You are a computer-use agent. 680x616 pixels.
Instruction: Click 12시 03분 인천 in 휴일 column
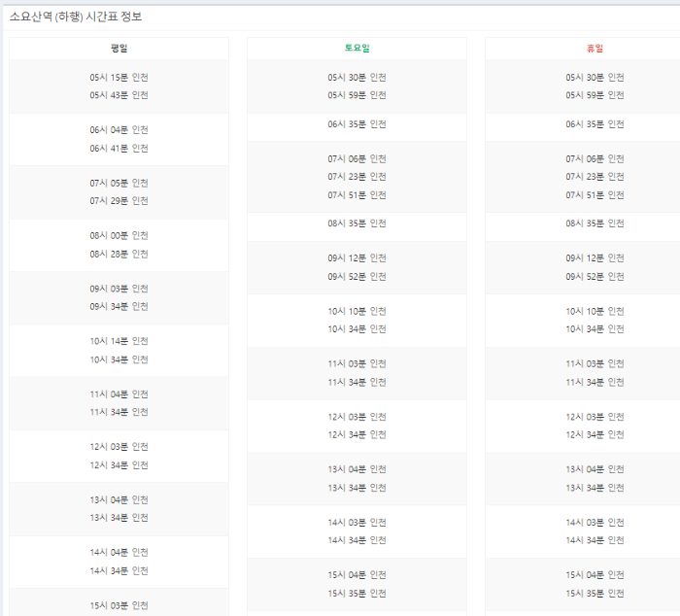[x=595, y=417]
